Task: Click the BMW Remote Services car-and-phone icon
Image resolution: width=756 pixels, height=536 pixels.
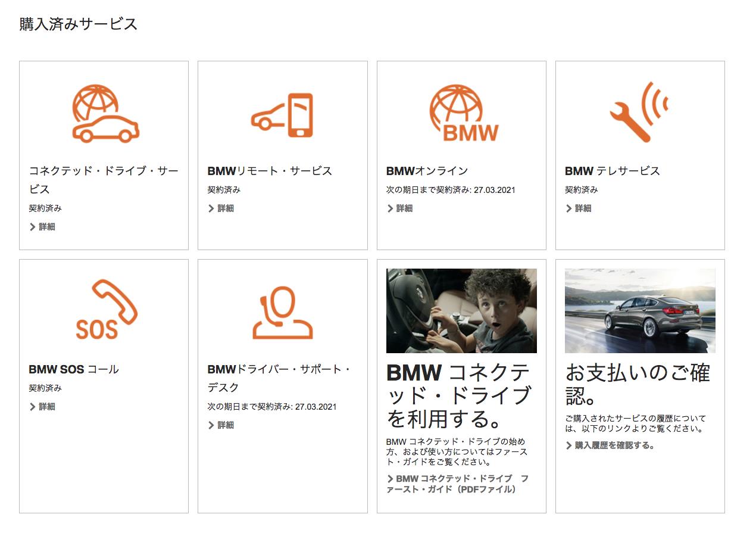Action: click(x=282, y=115)
